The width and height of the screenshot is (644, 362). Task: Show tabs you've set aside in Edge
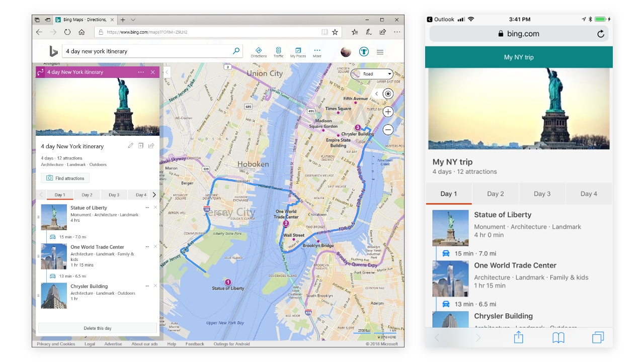tap(37, 20)
